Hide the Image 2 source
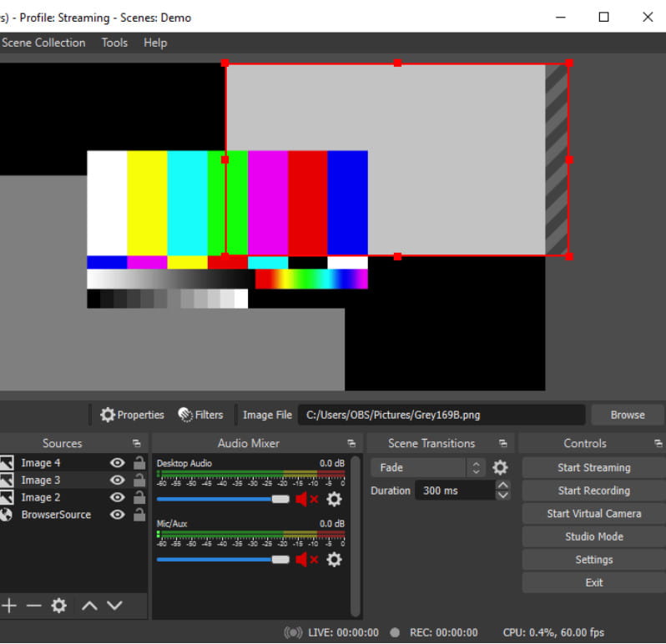This screenshot has height=644, width=666. click(117, 497)
